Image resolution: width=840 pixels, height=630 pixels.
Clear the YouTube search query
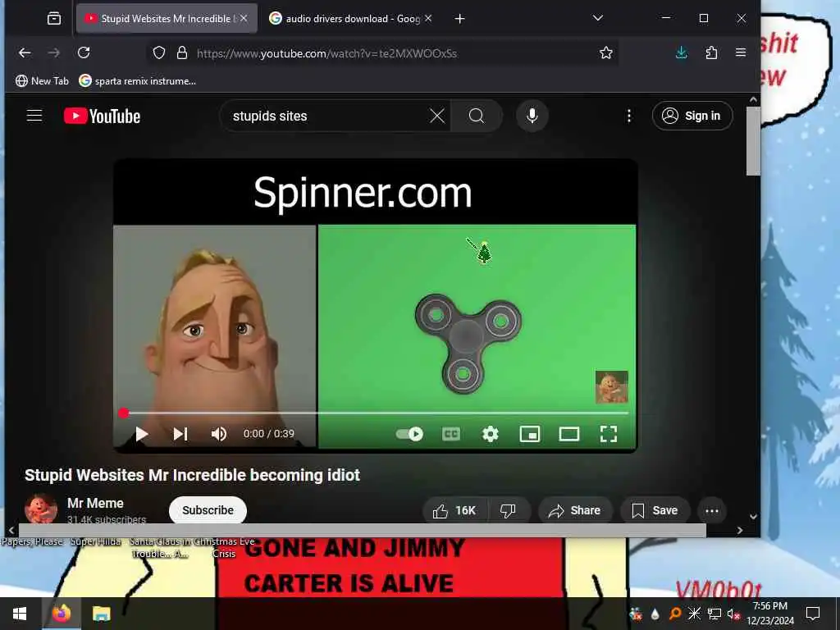click(437, 116)
